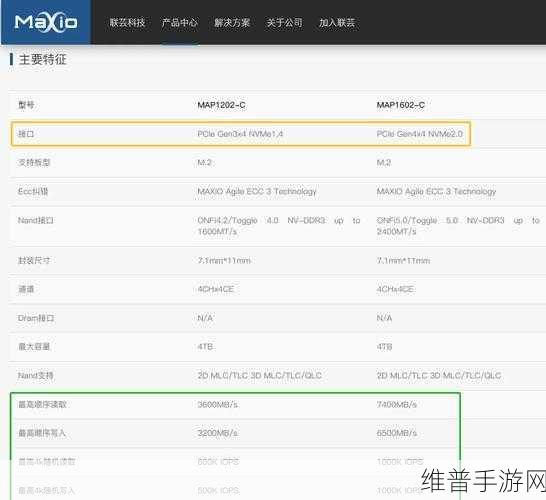Click the 封装尺寸 row label
The height and width of the screenshot is (500, 546).
[x=34, y=260]
